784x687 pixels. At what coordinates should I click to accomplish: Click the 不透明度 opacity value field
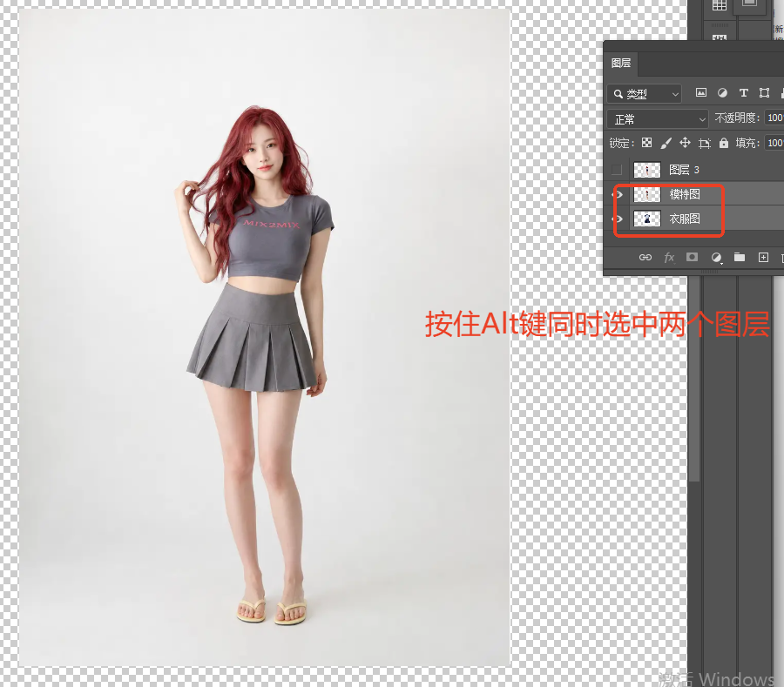coord(774,118)
